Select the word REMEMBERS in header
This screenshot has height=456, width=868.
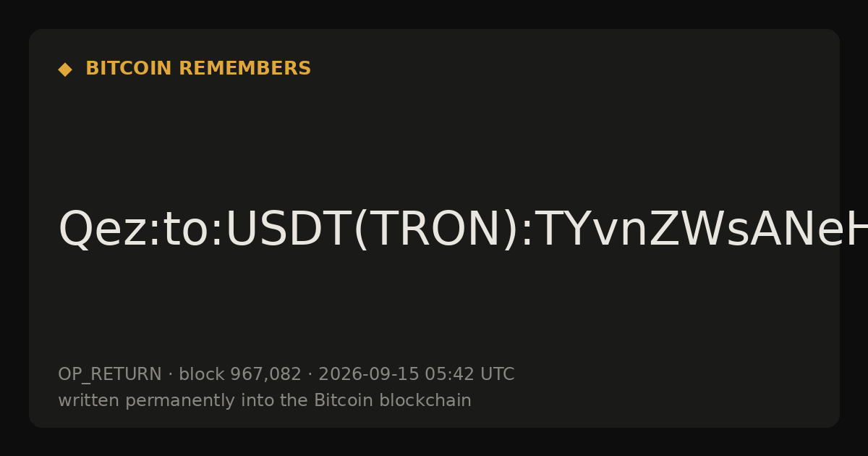(x=244, y=69)
